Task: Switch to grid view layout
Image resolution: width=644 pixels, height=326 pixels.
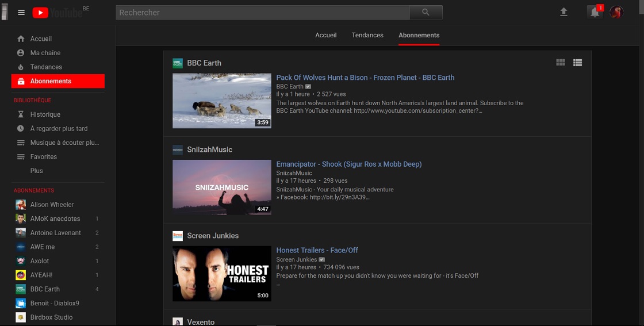Action: (x=561, y=63)
